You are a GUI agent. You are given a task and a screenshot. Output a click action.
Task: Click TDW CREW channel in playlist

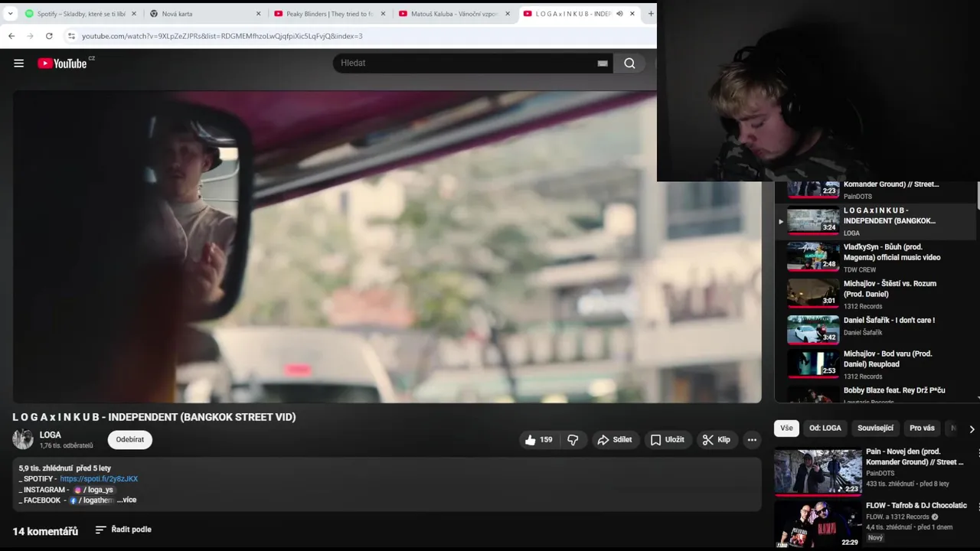[860, 270]
